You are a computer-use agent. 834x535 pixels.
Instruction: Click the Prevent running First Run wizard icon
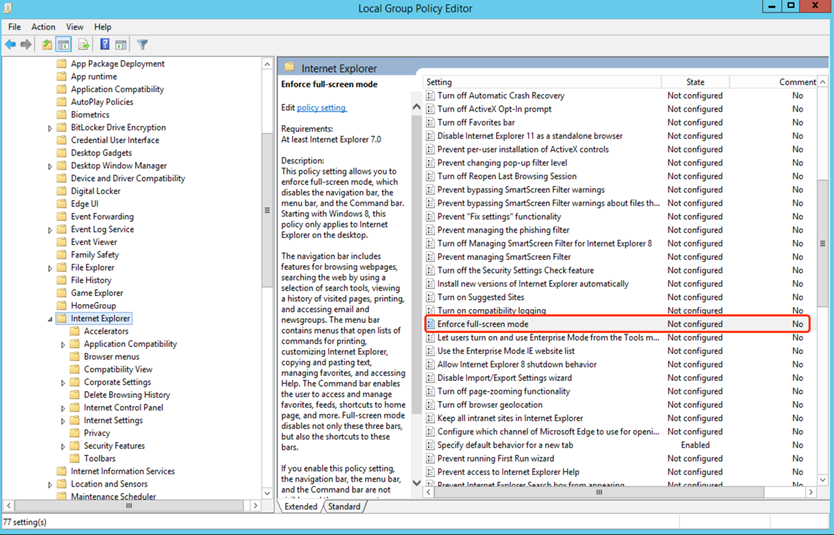pyautogui.click(x=431, y=458)
